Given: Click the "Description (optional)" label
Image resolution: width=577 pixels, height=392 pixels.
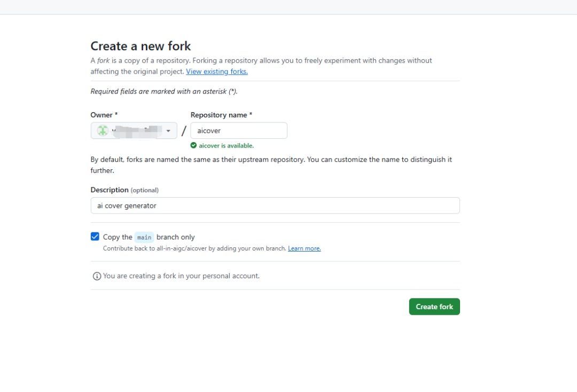Looking at the screenshot, I should tap(124, 190).
